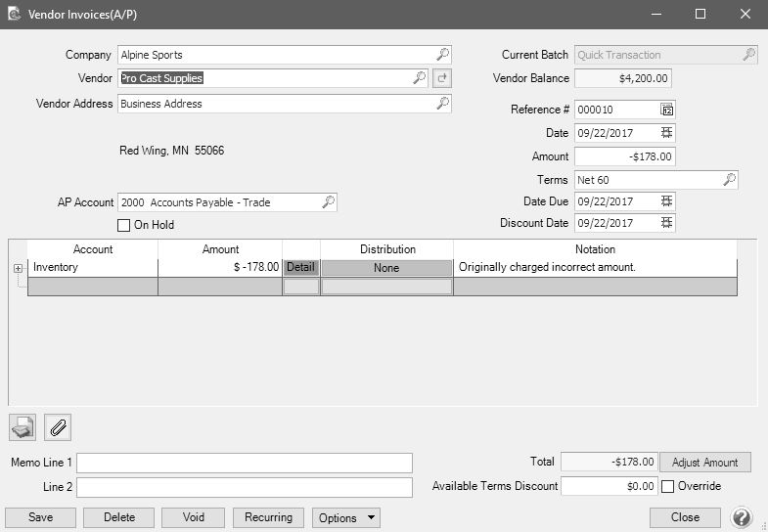The height and width of the screenshot is (532, 768).
Task: Click the printer icon
Action: click(23, 427)
